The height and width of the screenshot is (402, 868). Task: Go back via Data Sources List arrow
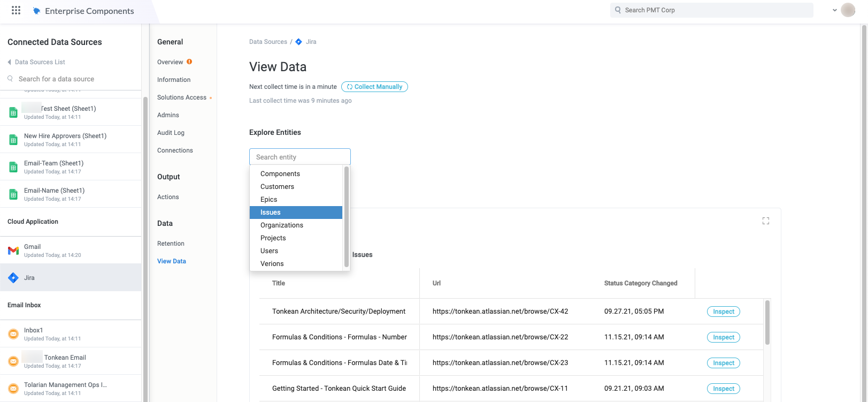pyautogui.click(x=9, y=62)
